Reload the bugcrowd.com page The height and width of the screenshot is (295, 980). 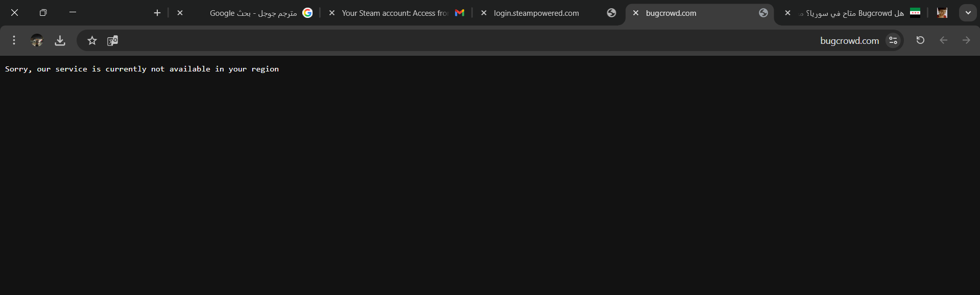tap(920, 40)
